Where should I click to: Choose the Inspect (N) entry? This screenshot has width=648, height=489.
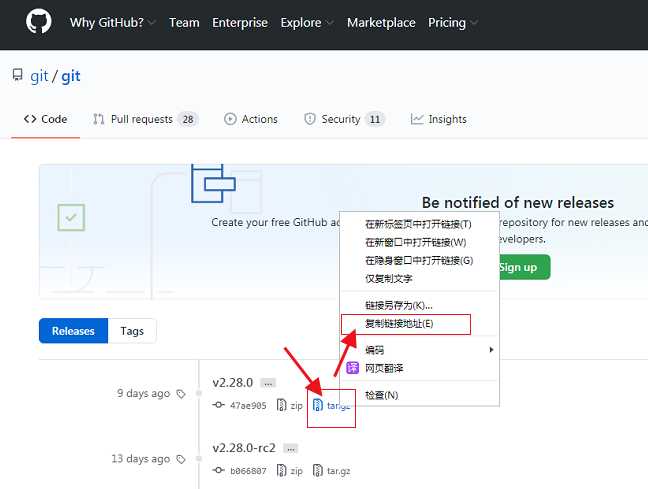tap(418, 395)
